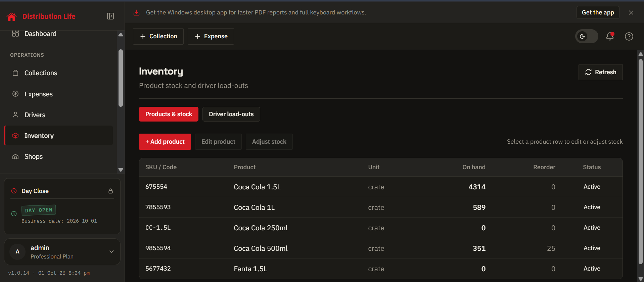This screenshot has width=644, height=282.
Task: Refresh the inventory list
Action: pos(600,72)
